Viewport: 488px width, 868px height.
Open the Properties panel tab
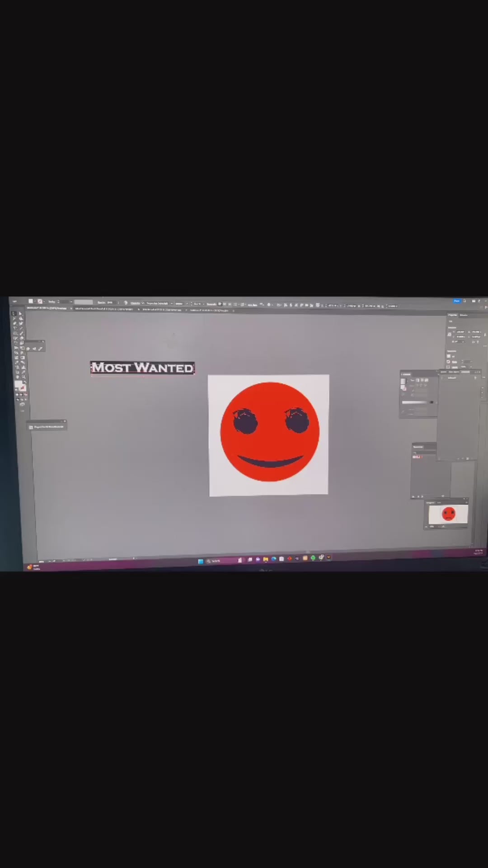point(452,315)
